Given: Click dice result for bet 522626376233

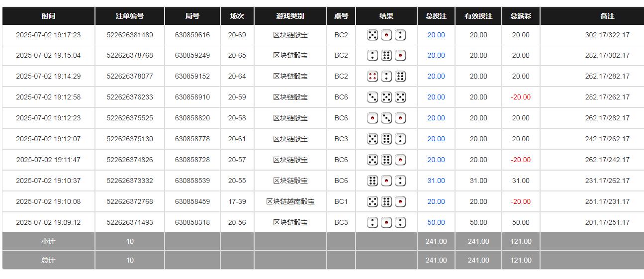Looking at the screenshot, I should point(386,97).
